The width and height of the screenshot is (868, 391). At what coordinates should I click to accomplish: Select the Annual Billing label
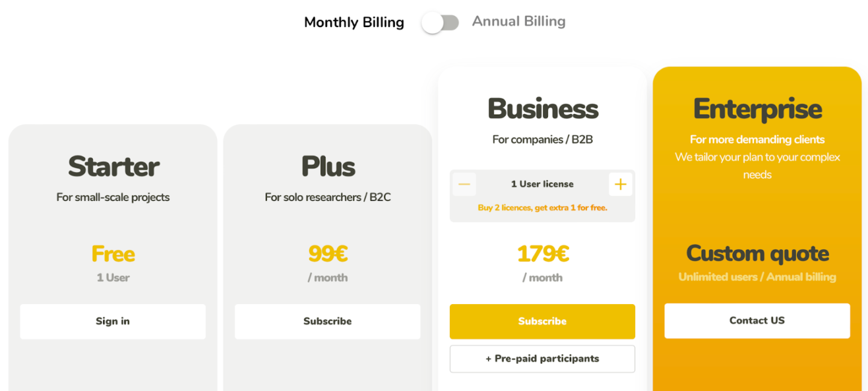tap(518, 21)
